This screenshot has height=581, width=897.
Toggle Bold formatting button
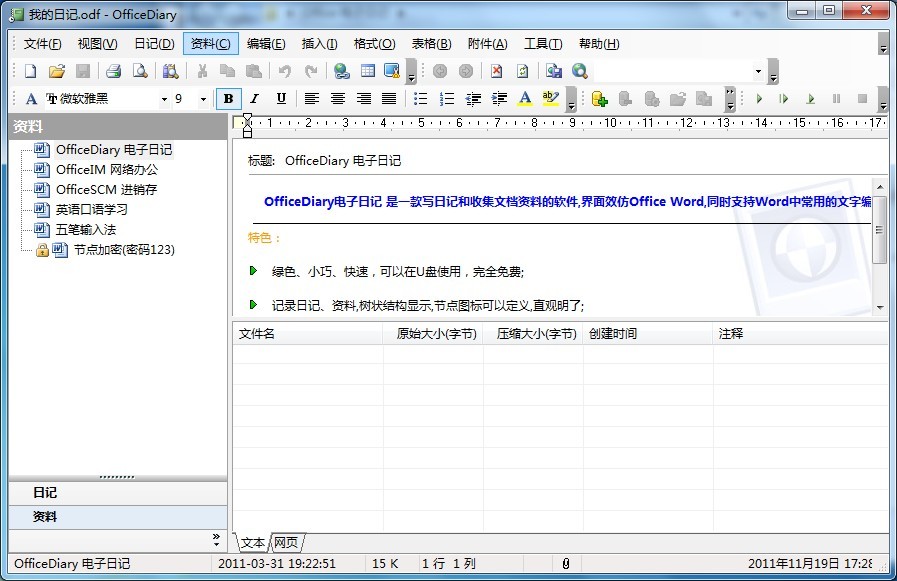(229, 99)
